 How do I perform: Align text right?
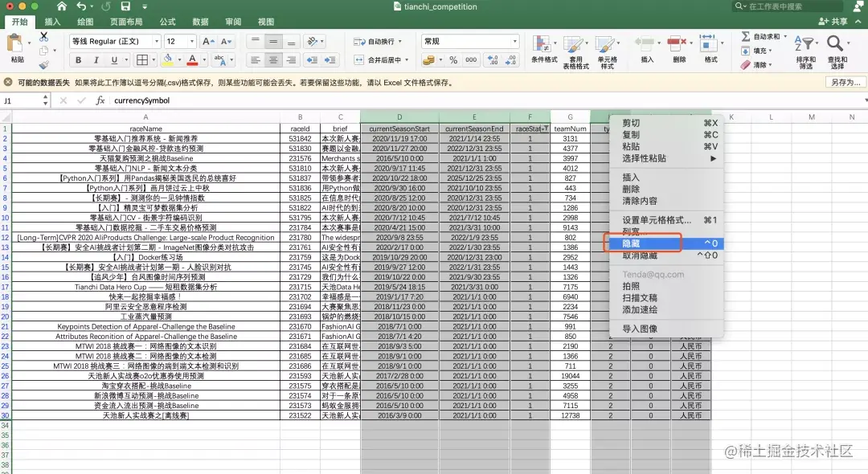291,59
